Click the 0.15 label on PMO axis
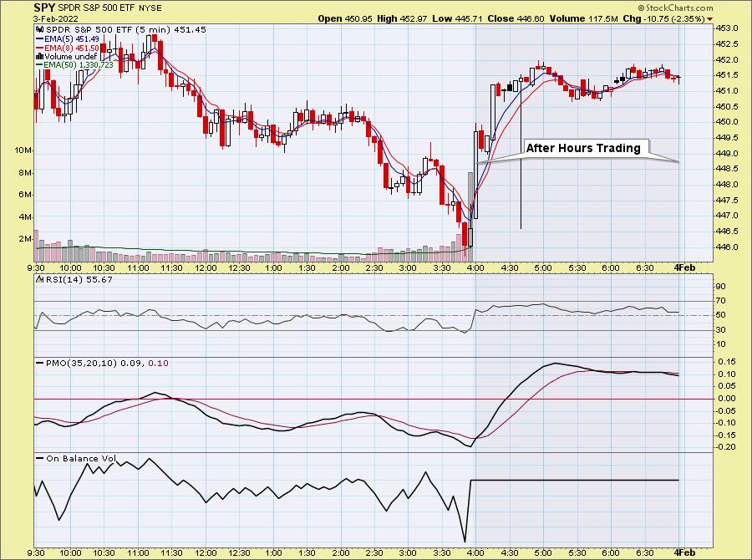This screenshot has height=560, width=752. pyautogui.click(x=727, y=361)
